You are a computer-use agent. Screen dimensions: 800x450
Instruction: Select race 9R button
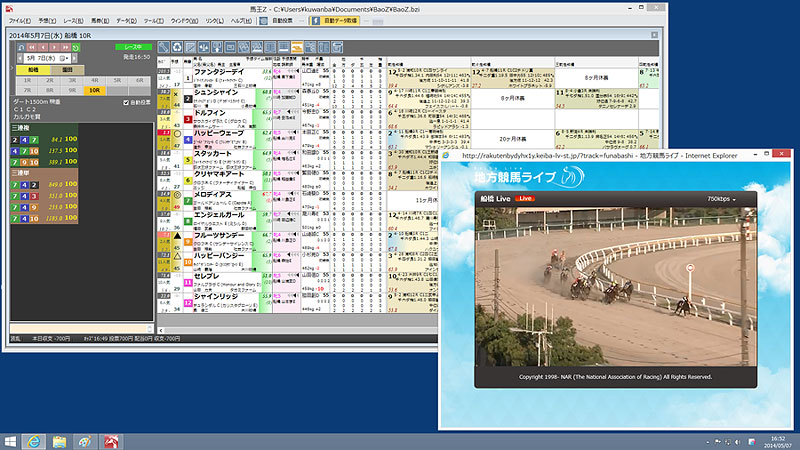(72, 90)
